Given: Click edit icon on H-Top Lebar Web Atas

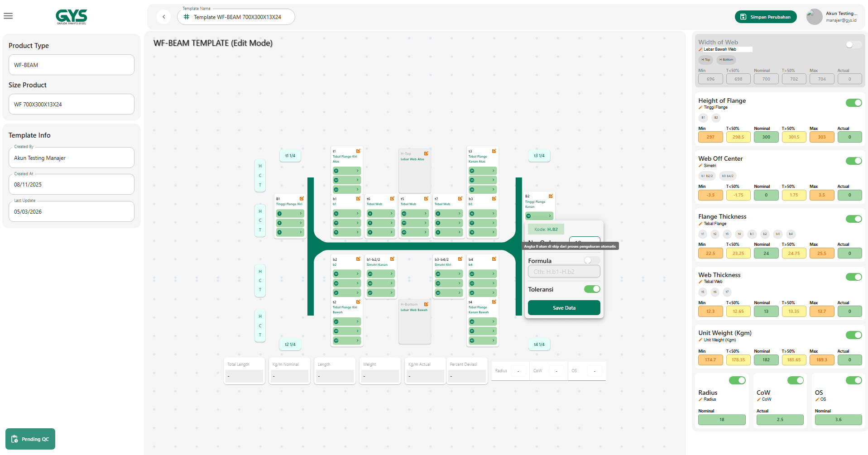Looking at the screenshot, I should coord(426,153).
